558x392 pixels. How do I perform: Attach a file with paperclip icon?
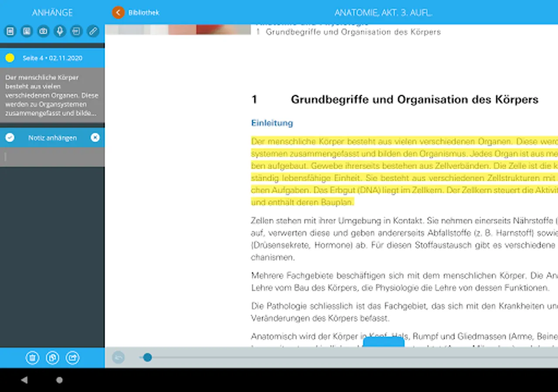tap(92, 31)
